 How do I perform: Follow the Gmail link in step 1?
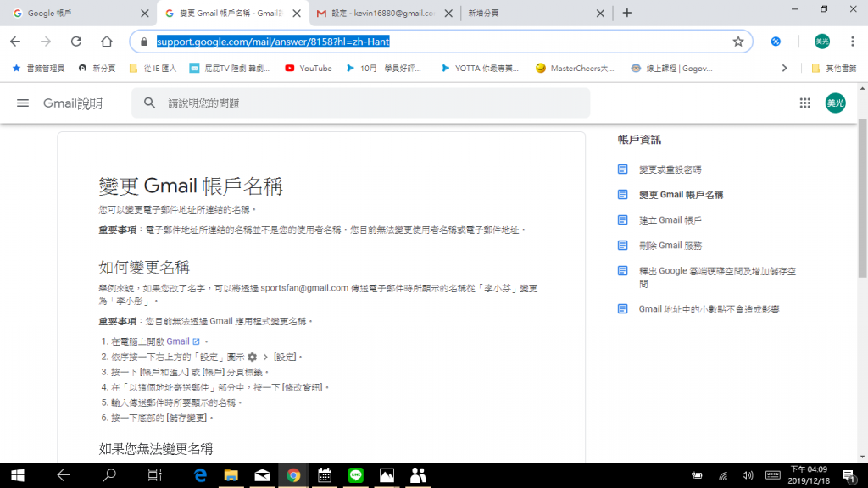[x=178, y=342]
